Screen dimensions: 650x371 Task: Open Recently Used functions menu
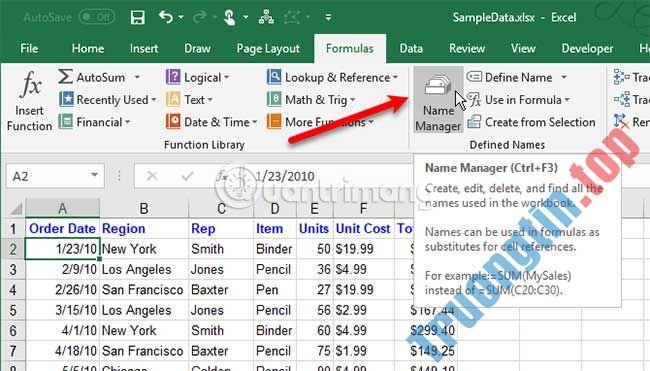108,99
